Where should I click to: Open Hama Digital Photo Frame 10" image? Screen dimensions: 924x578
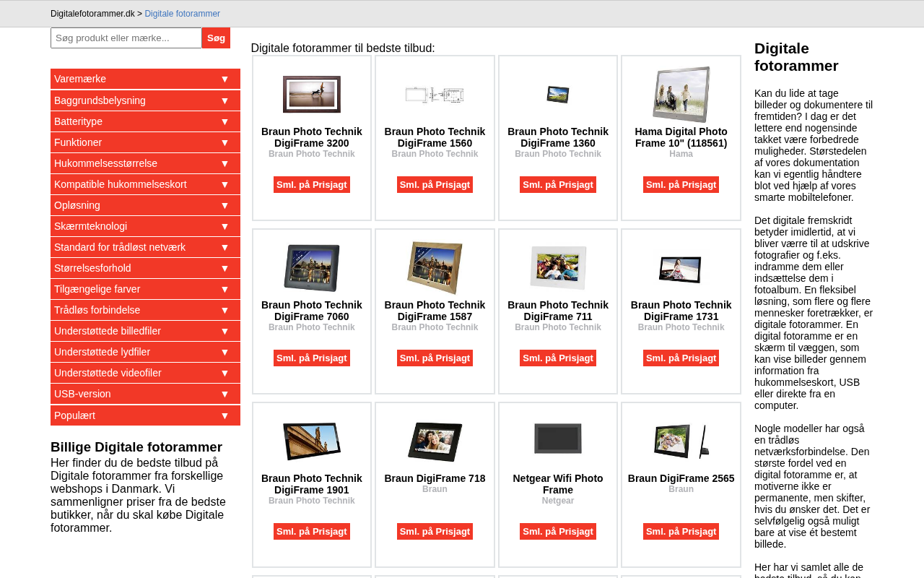[x=681, y=95]
